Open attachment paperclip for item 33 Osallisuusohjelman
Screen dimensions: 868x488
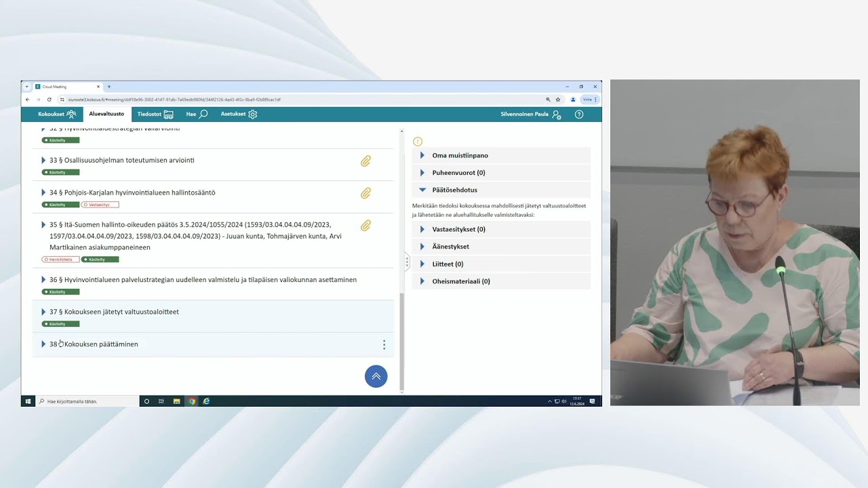(366, 161)
